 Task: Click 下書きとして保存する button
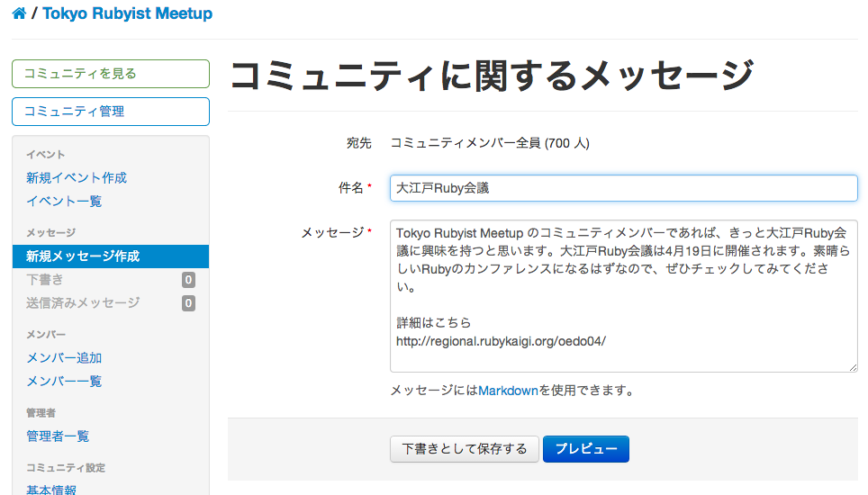point(465,449)
